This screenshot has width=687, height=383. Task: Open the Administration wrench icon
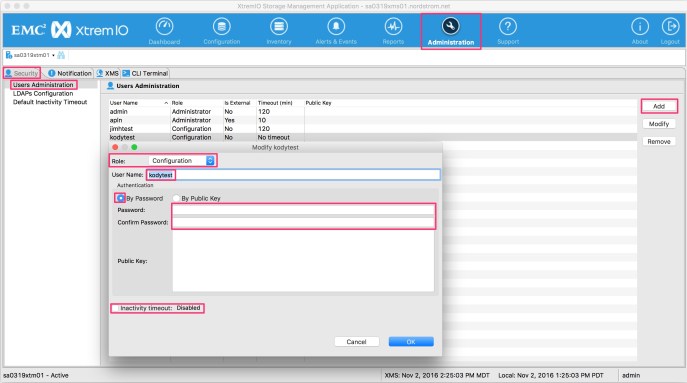tap(450, 27)
